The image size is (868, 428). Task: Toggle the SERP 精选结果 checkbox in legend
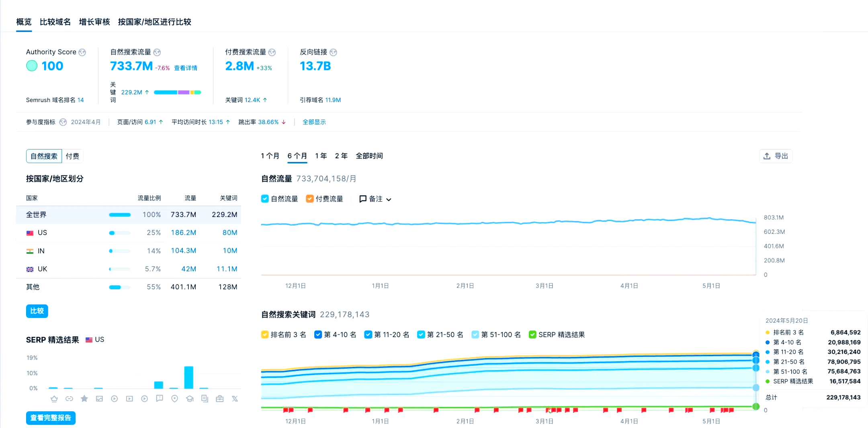[x=532, y=335]
